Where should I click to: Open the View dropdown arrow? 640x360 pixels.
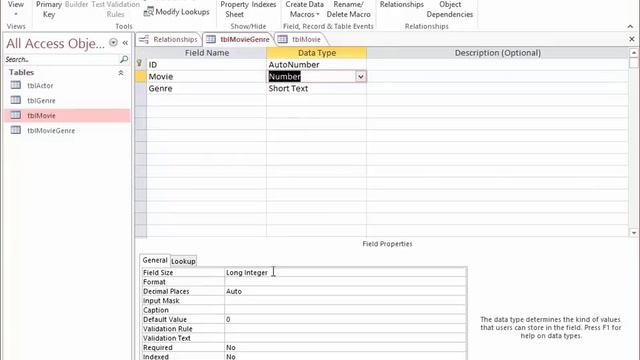tap(16, 14)
